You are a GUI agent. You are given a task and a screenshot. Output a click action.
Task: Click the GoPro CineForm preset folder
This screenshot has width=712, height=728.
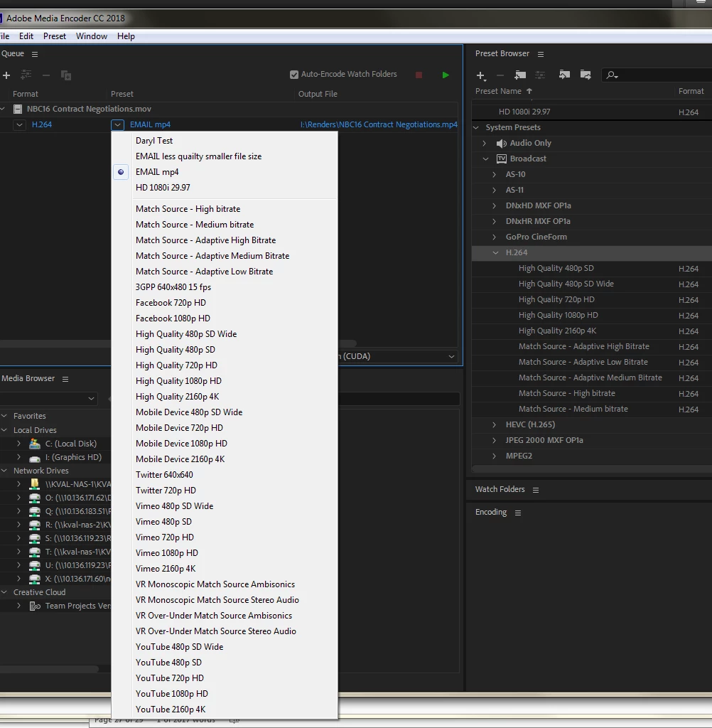coord(536,237)
